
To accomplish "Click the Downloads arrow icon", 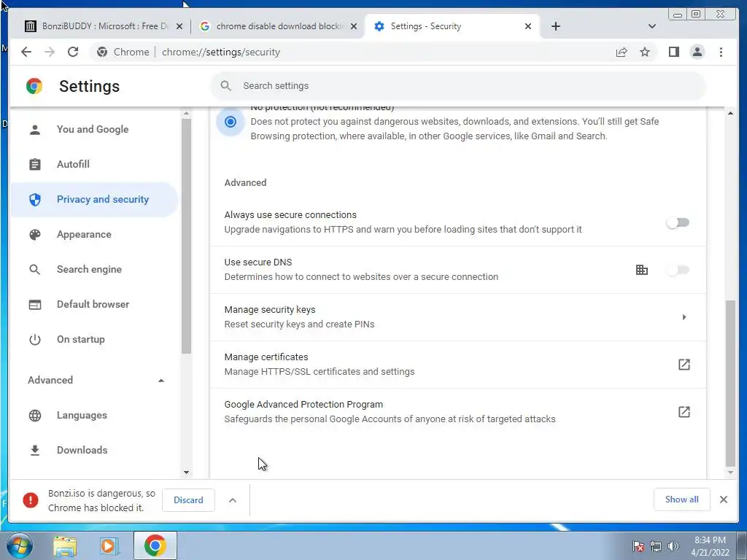I will [35, 450].
